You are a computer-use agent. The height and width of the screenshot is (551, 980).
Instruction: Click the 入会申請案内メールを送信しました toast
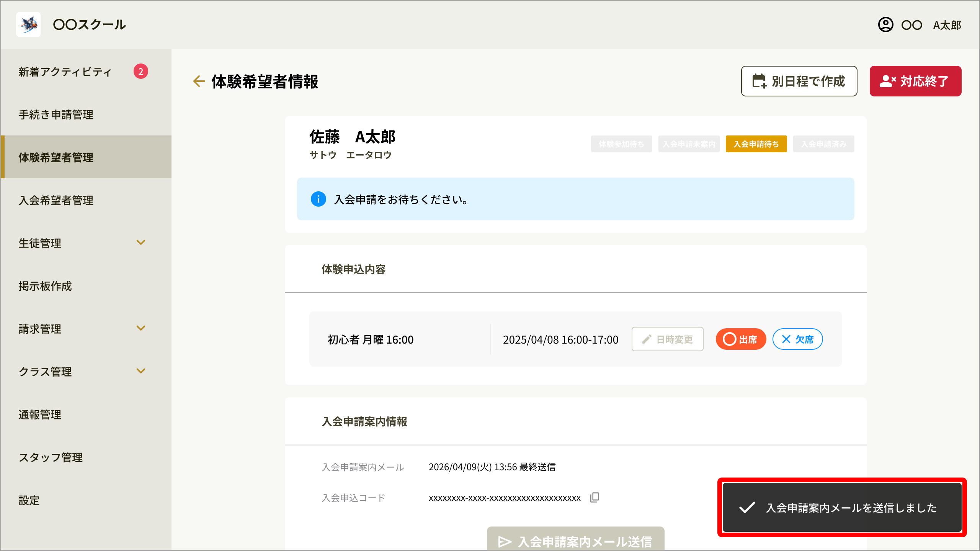point(842,507)
